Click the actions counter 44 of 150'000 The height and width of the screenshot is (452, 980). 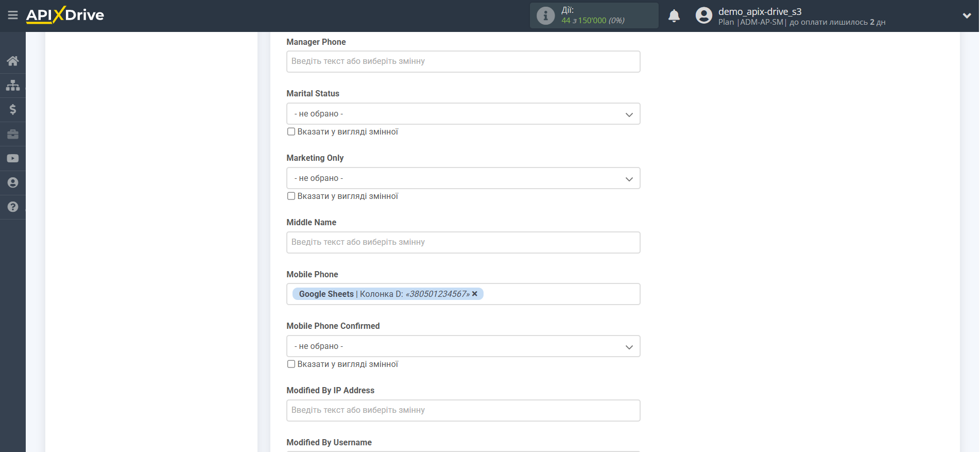[593, 21]
